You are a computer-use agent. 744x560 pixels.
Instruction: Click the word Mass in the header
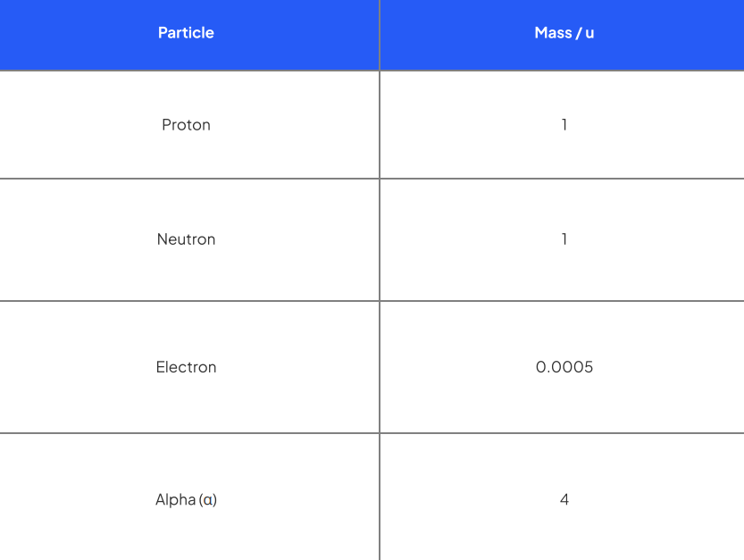click(x=552, y=33)
